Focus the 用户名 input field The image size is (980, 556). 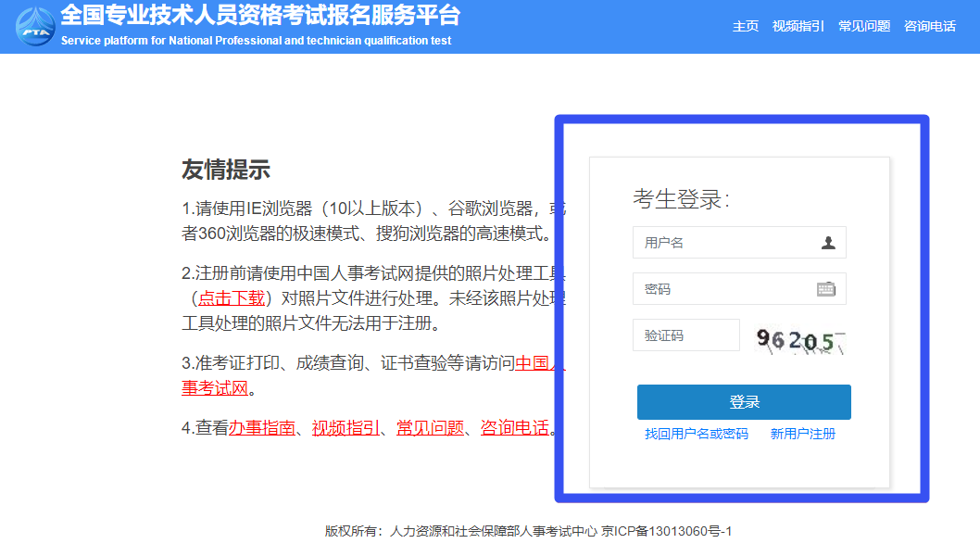pos(727,243)
